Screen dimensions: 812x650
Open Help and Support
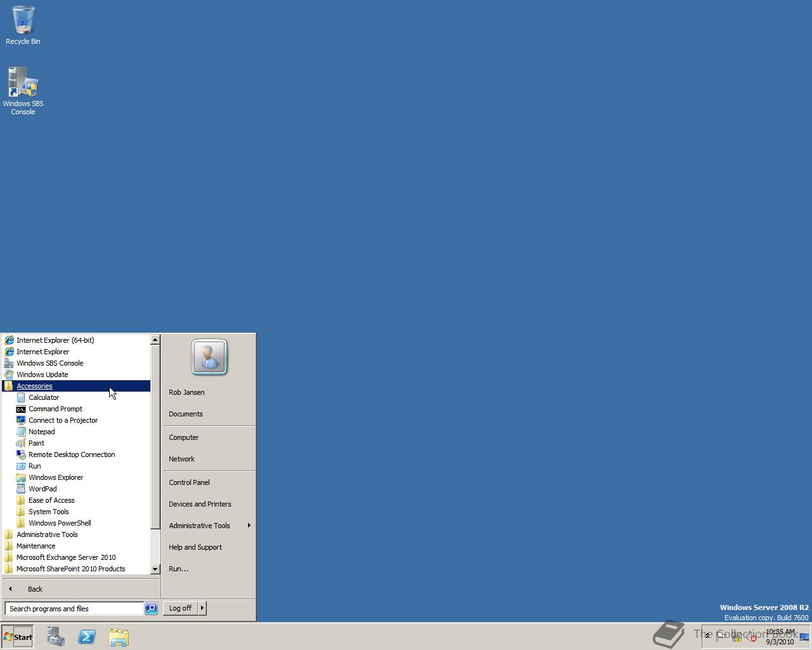click(x=209, y=547)
